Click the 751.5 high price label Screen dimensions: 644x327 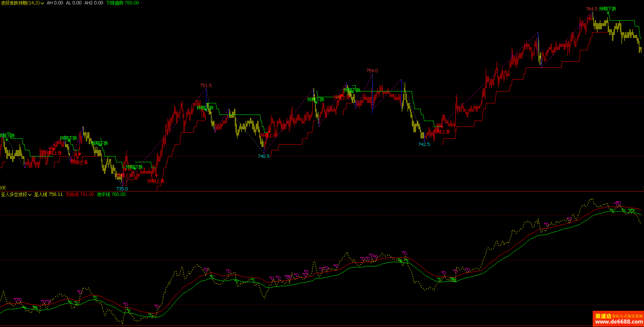(x=206, y=86)
